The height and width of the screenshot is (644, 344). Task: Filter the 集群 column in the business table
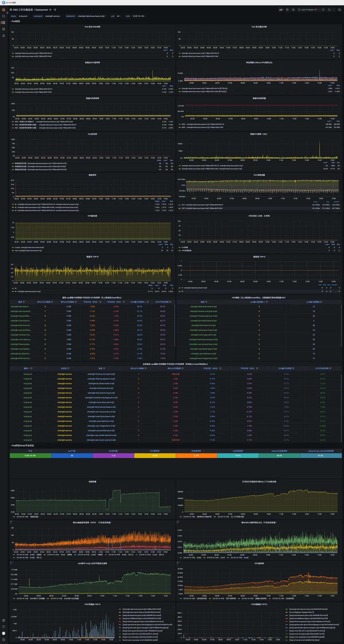pos(32,368)
